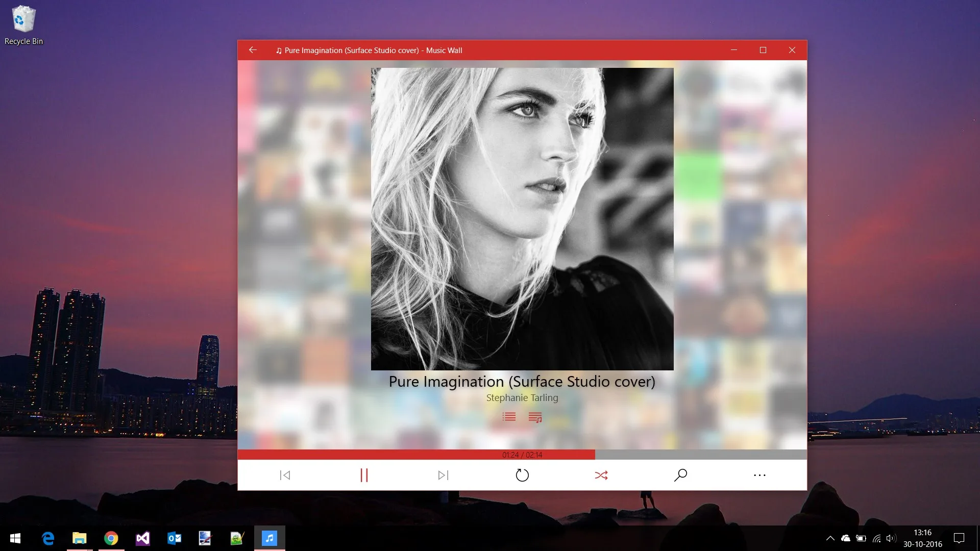The width and height of the screenshot is (980, 551).
Task: Open the pen-on-document app on the taskbar
Action: pos(205,538)
